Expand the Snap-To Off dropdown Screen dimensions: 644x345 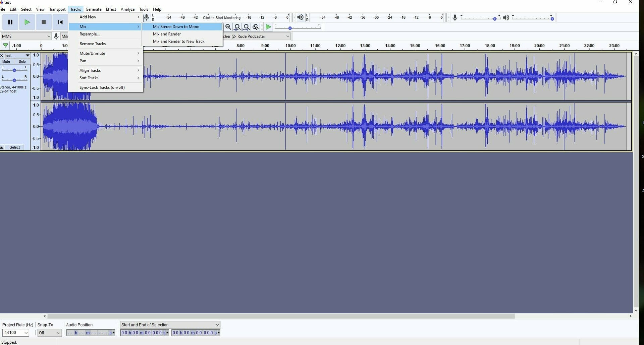tap(49, 333)
